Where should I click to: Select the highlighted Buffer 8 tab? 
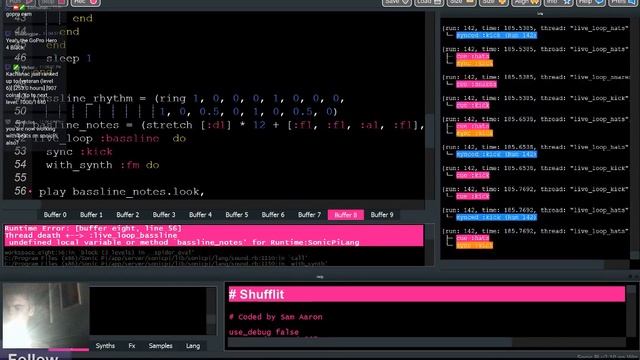click(x=346, y=215)
